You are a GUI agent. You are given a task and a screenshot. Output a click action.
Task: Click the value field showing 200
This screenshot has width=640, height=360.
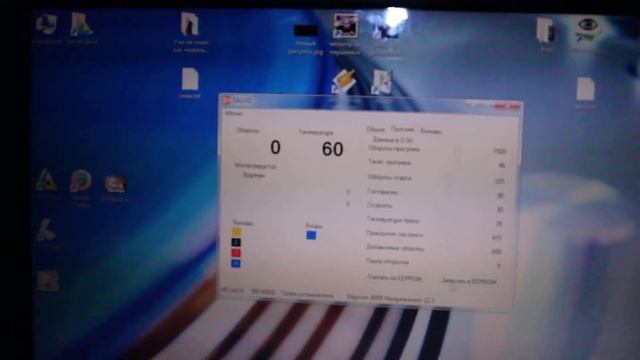(x=496, y=252)
